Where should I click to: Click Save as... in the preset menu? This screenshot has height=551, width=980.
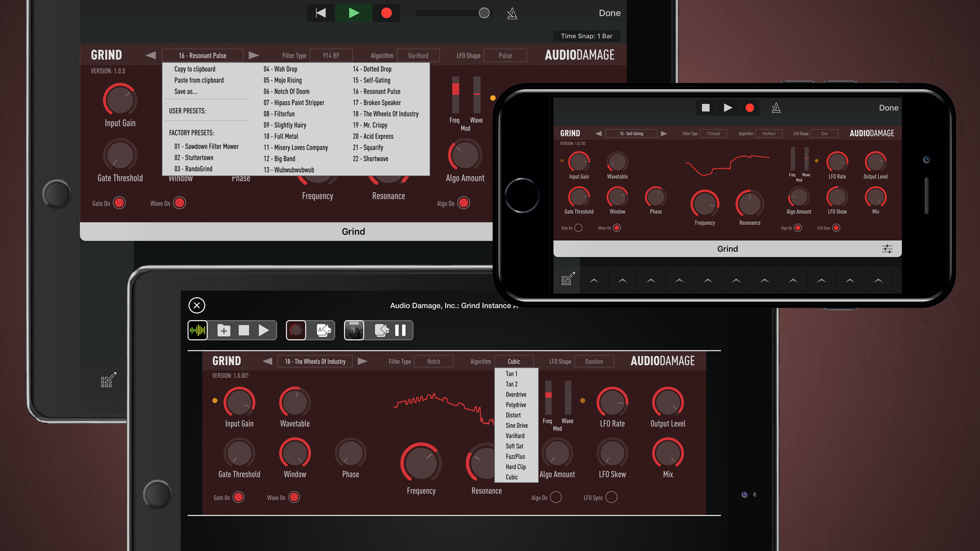point(186,91)
